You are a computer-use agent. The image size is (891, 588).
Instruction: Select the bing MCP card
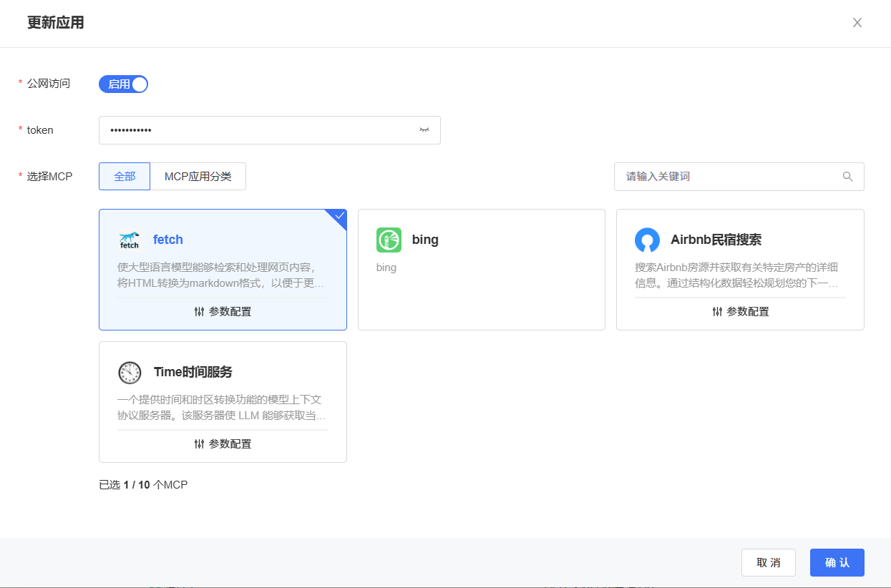point(481,269)
